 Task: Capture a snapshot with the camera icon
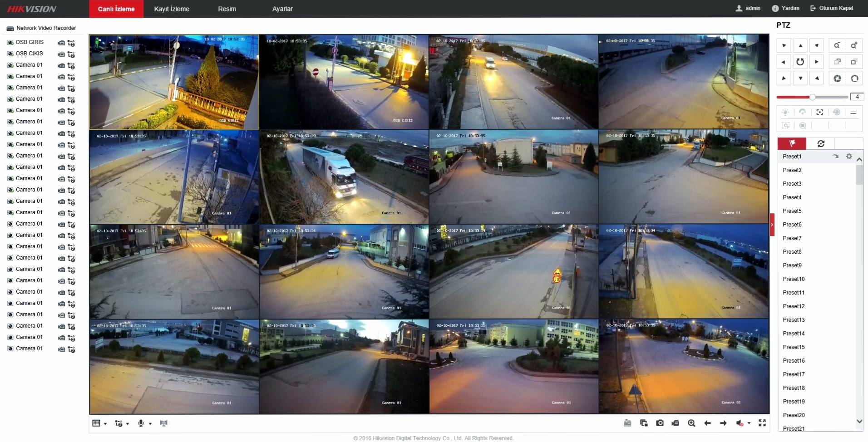point(660,423)
